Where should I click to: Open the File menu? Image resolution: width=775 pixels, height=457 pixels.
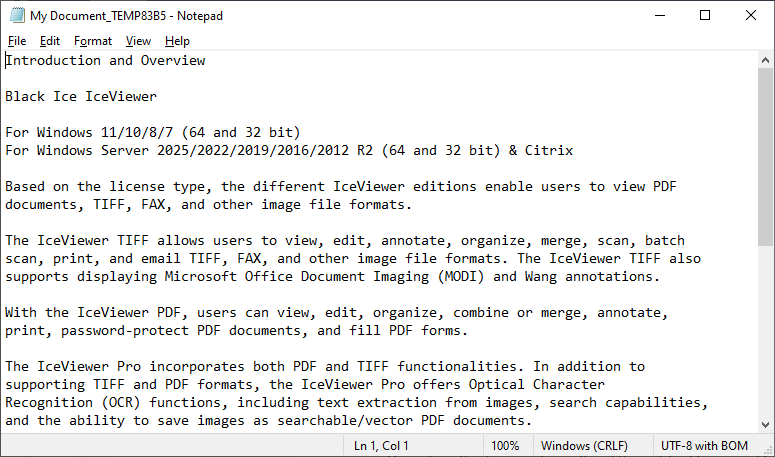point(17,41)
